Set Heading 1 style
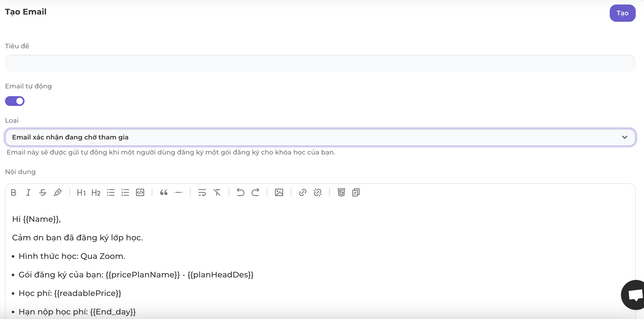This screenshot has height=319, width=644. click(81, 193)
